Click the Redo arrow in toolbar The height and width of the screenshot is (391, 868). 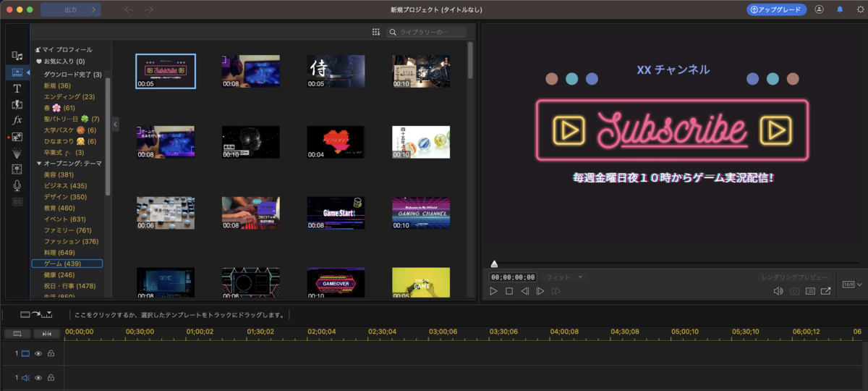coord(149,9)
